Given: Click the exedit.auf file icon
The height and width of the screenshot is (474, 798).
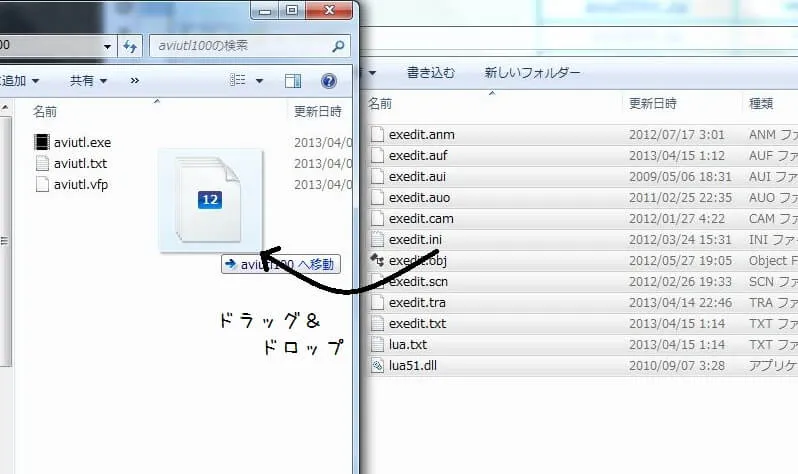Looking at the screenshot, I should (377, 155).
